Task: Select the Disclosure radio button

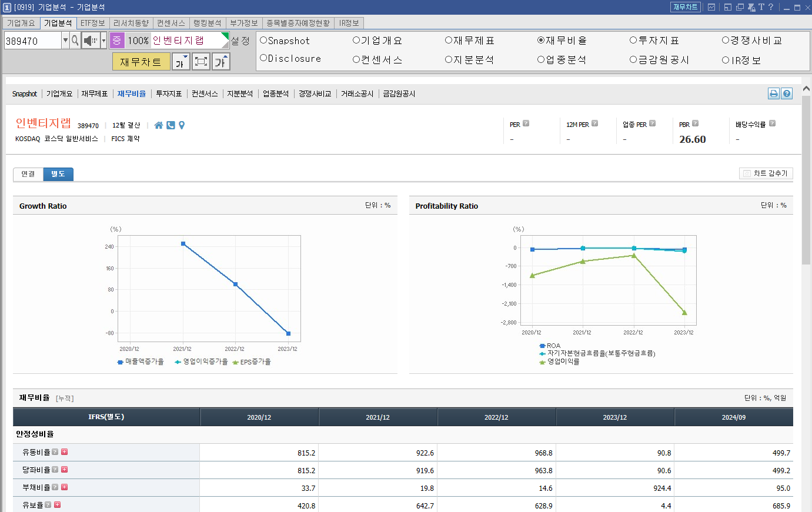Action: [x=263, y=58]
